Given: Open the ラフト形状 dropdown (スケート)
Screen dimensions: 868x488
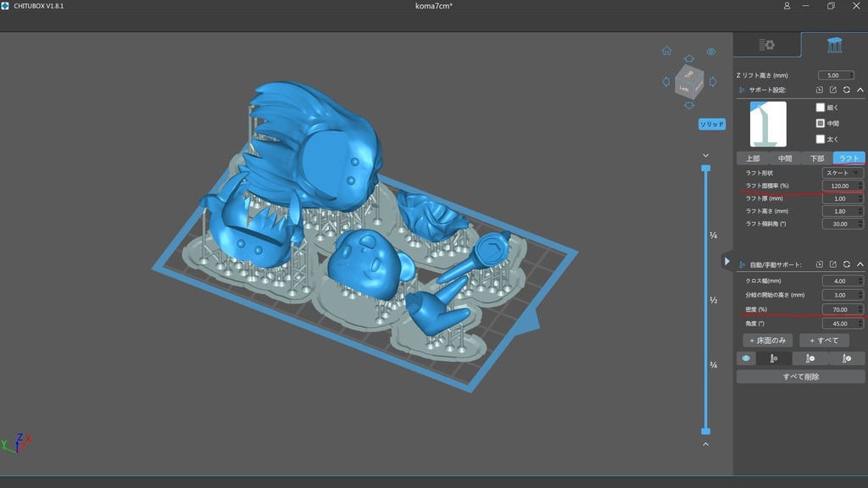Looking at the screenshot, I should coord(843,173).
